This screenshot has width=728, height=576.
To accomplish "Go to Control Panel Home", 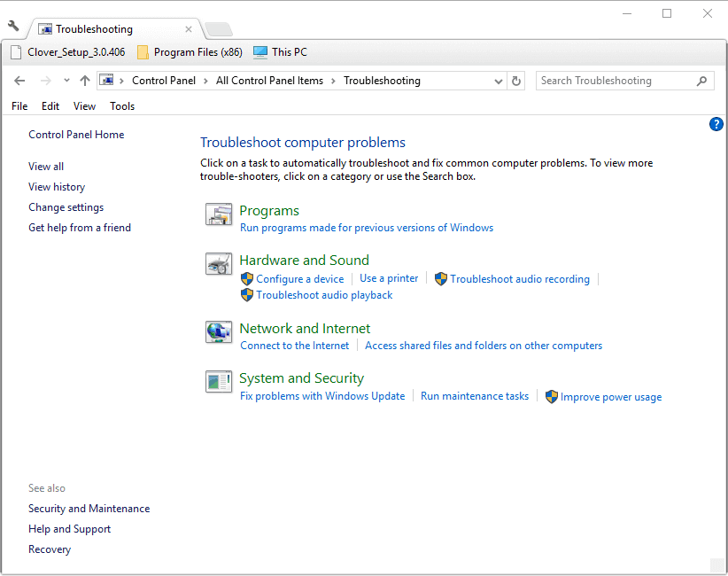I will coord(76,135).
